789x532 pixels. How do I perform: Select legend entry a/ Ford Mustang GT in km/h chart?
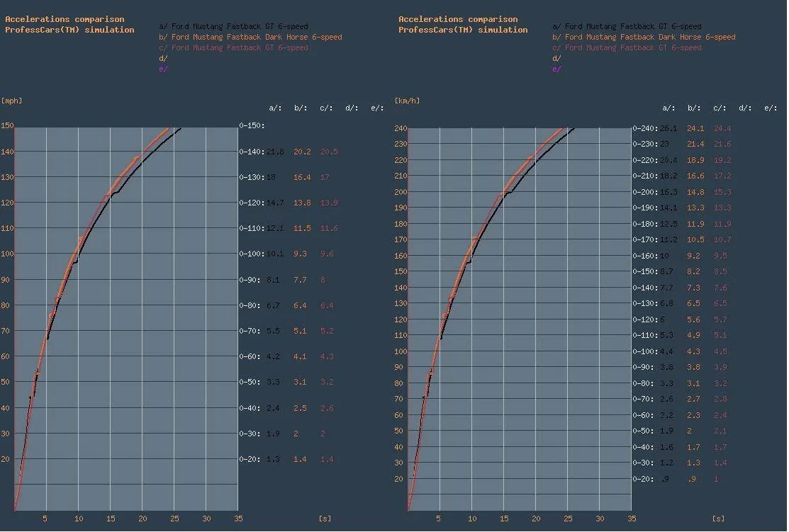627,26
